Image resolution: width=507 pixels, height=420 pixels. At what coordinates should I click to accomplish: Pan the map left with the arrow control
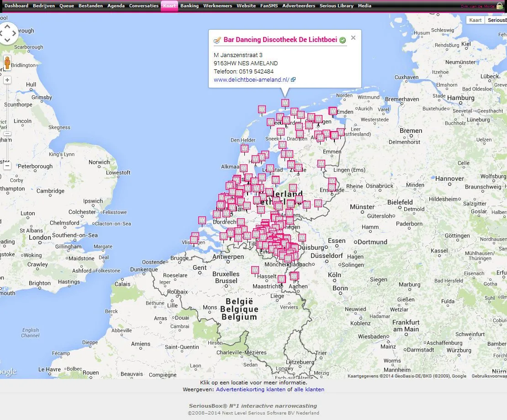(x=1, y=33)
